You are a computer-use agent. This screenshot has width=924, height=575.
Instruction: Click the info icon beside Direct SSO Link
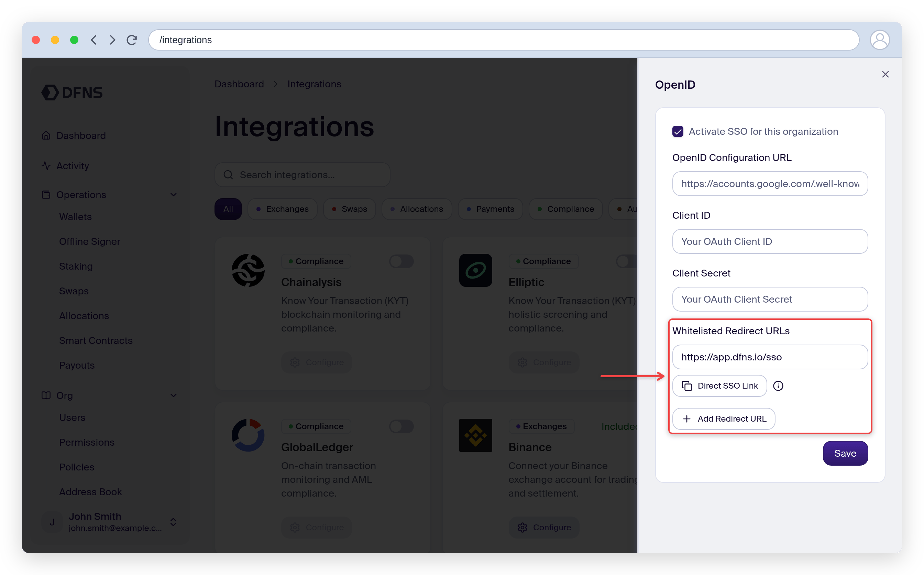click(x=778, y=386)
